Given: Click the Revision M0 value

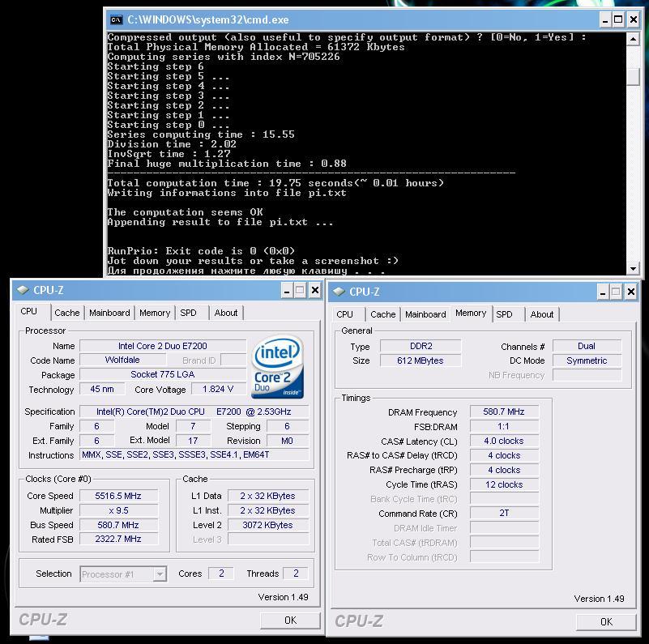Looking at the screenshot, I should (288, 441).
